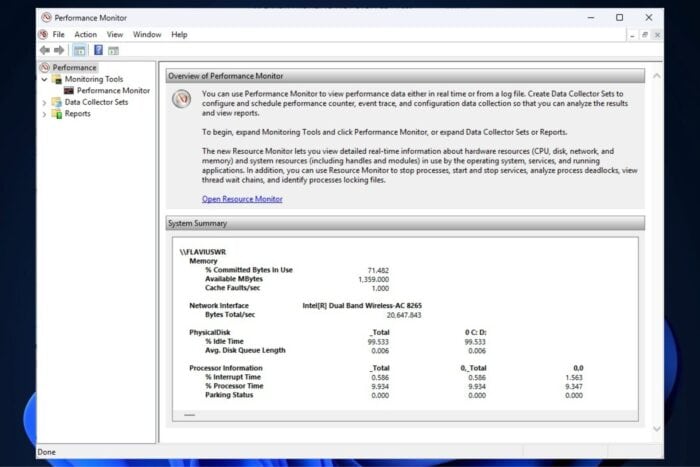This screenshot has height=467, width=700.
Task: Open the File menu
Action: point(58,34)
